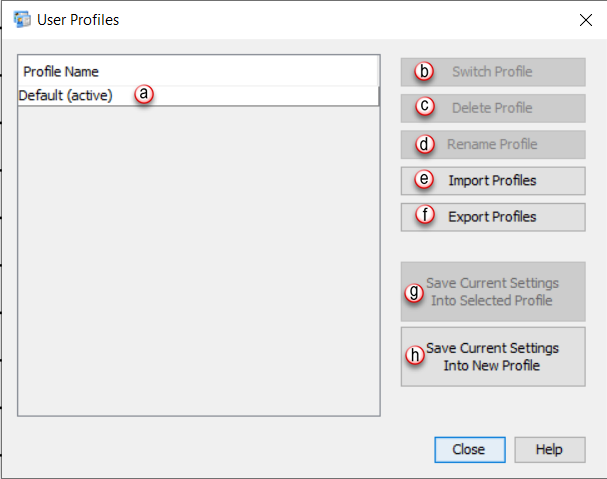Click the red circled 'h' callout marker
The width and height of the screenshot is (607, 479).
pyautogui.click(x=415, y=355)
